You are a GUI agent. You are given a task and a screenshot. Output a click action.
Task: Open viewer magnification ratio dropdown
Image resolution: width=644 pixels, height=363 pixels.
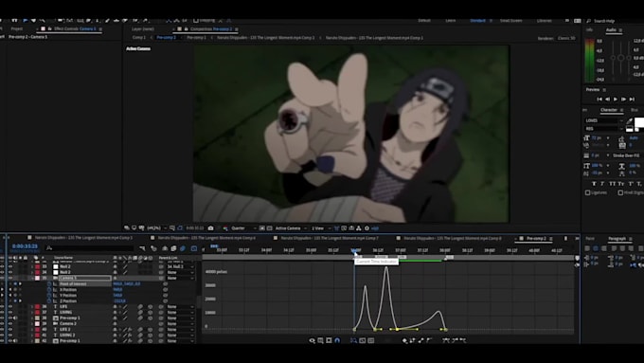tap(156, 228)
